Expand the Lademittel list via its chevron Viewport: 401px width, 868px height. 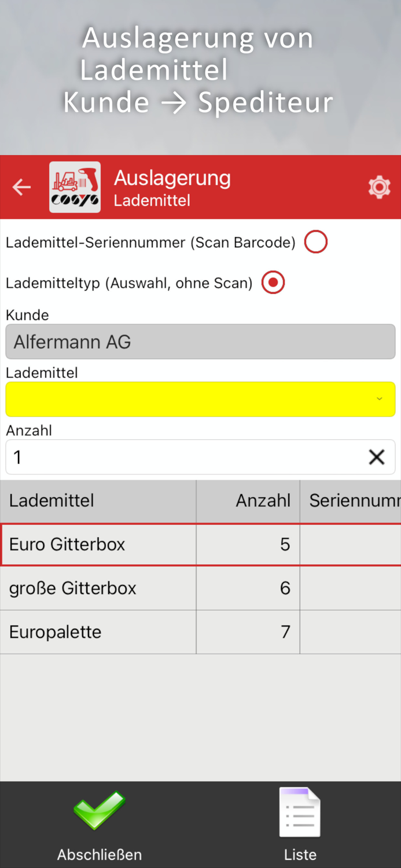tap(380, 399)
